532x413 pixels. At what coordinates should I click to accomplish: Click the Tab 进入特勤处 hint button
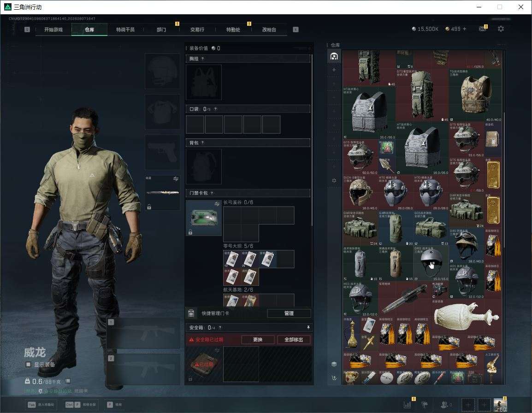(41, 405)
